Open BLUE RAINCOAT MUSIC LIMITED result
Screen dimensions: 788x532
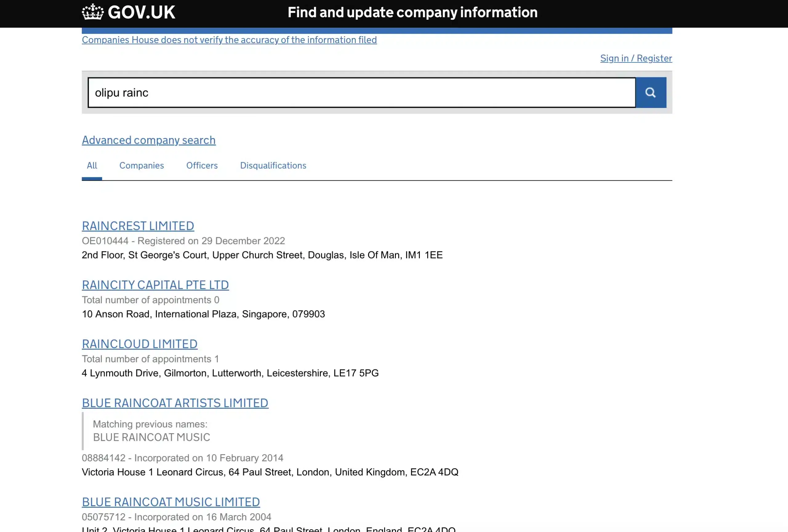pos(171,502)
